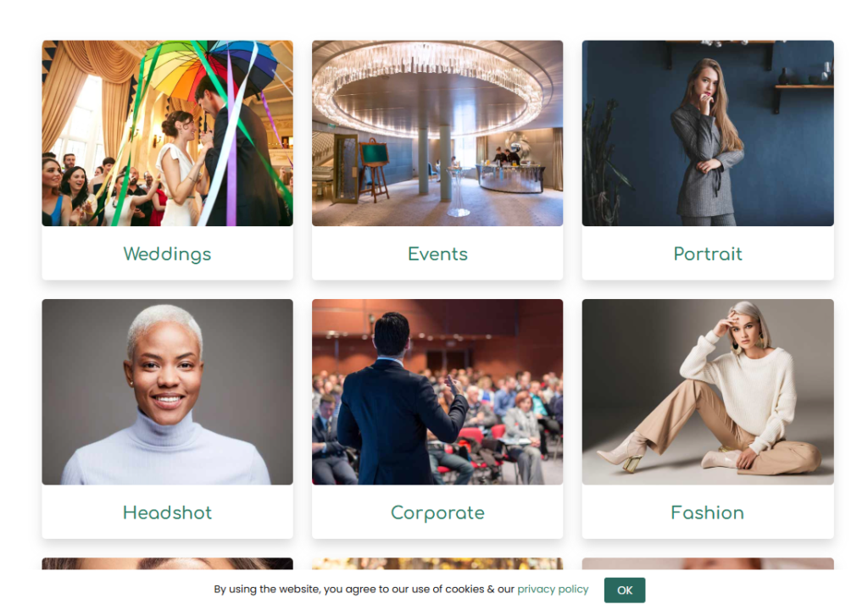Open the Fashion model sitting image
The width and height of the screenshot is (868, 610).
708,392
